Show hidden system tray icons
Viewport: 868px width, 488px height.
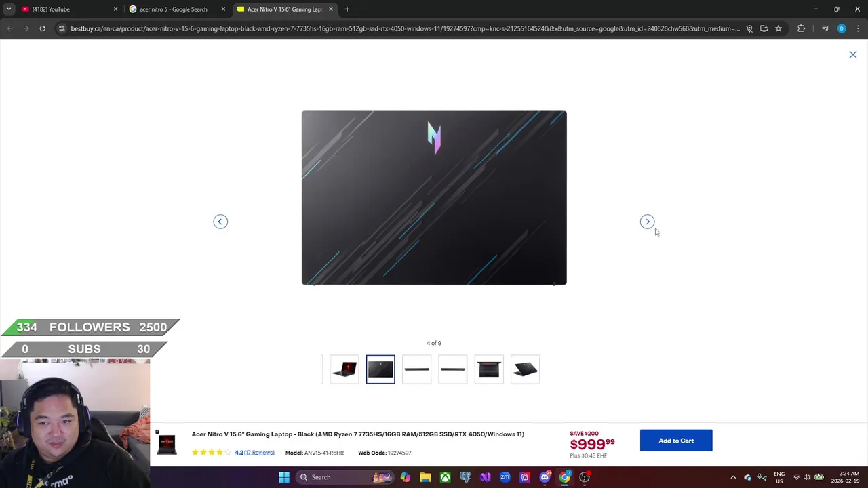pos(733,477)
